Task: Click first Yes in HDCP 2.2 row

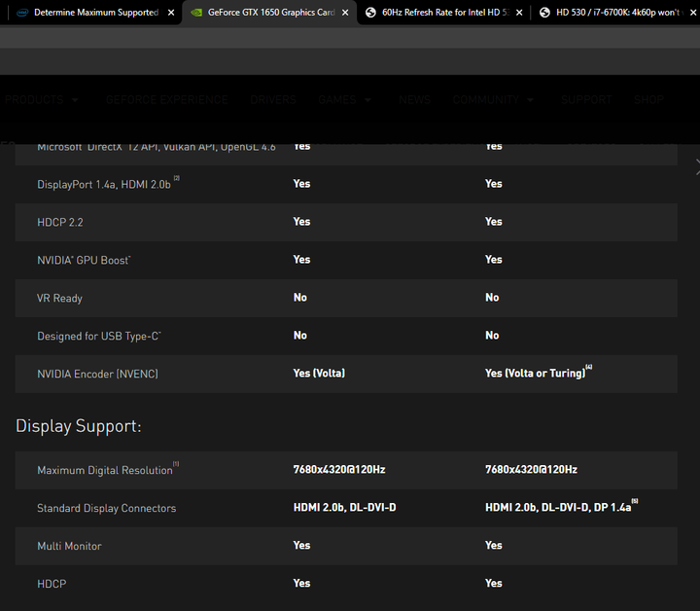Action: pyautogui.click(x=301, y=222)
